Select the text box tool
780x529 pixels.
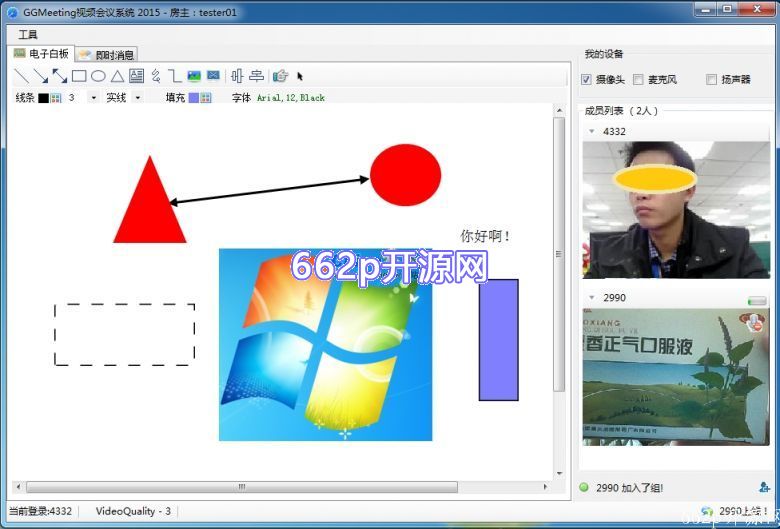coord(136,76)
